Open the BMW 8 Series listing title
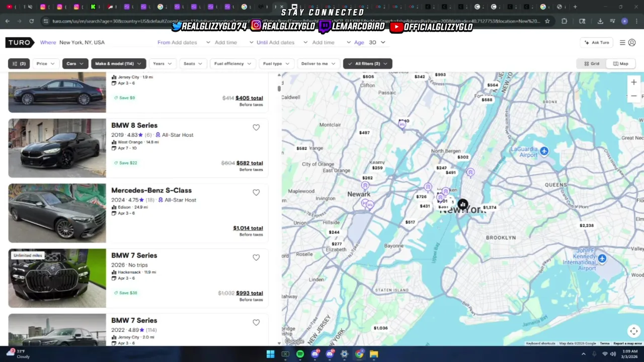The width and height of the screenshot is (644, 362). (x=134, y=125)
